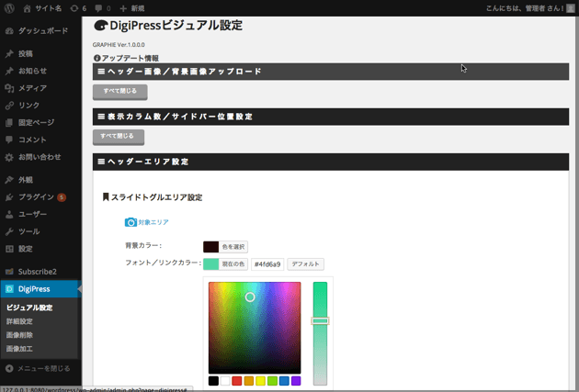Open the ビジュアル設定 submenu item
The height and width of the screenshot is (392, 579).
(29, 308)
